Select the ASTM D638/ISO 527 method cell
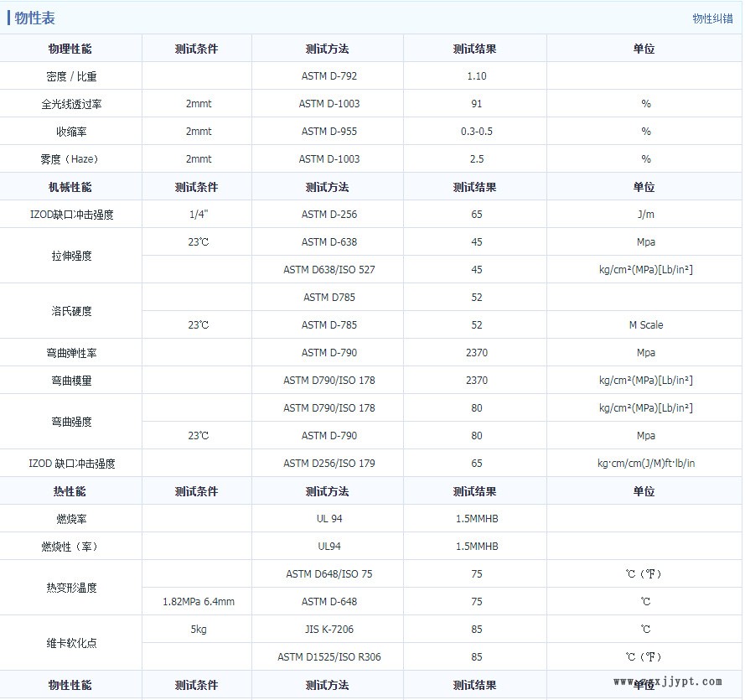 click(x=329, y=270)
